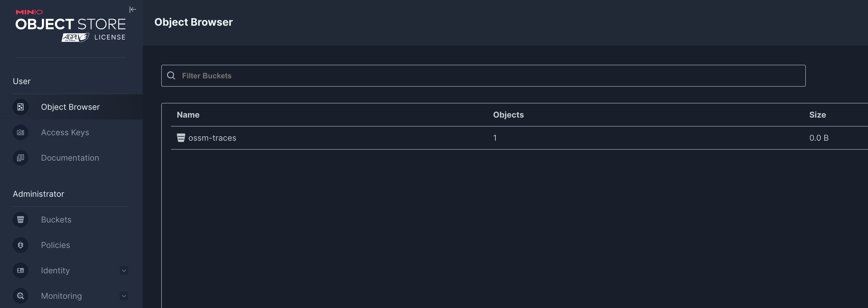Click the Policies shield icon

tap(21, 245)
